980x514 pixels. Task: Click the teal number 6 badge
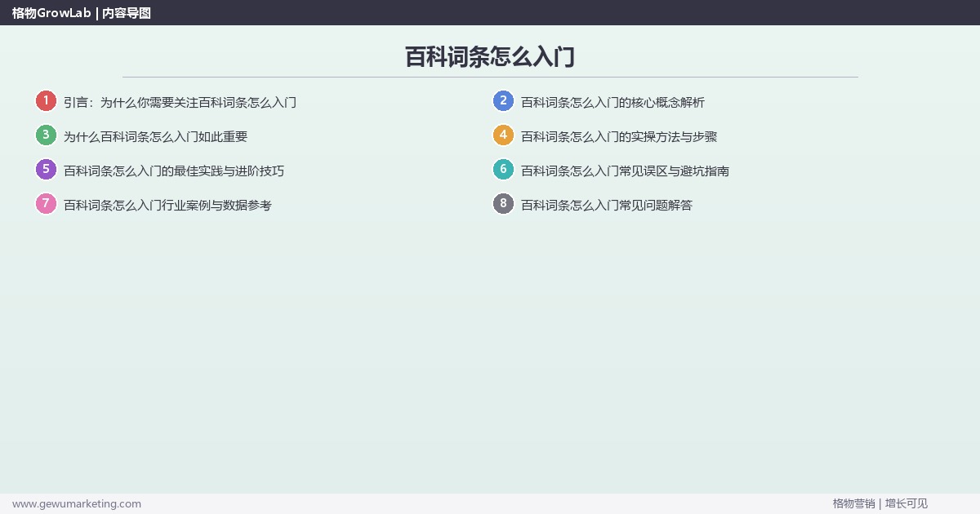(x=503, y=170)
